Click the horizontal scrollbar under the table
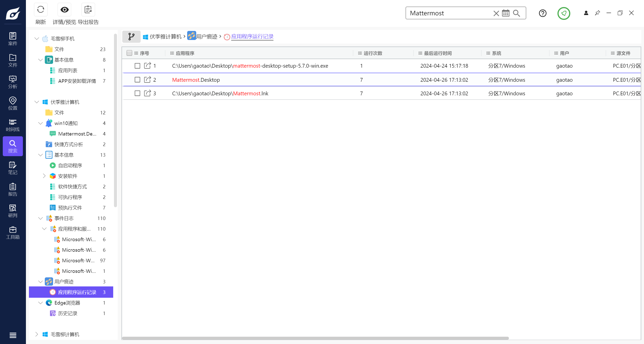The width and height of the screenshot is (644, 344). (x=315, y=338)
